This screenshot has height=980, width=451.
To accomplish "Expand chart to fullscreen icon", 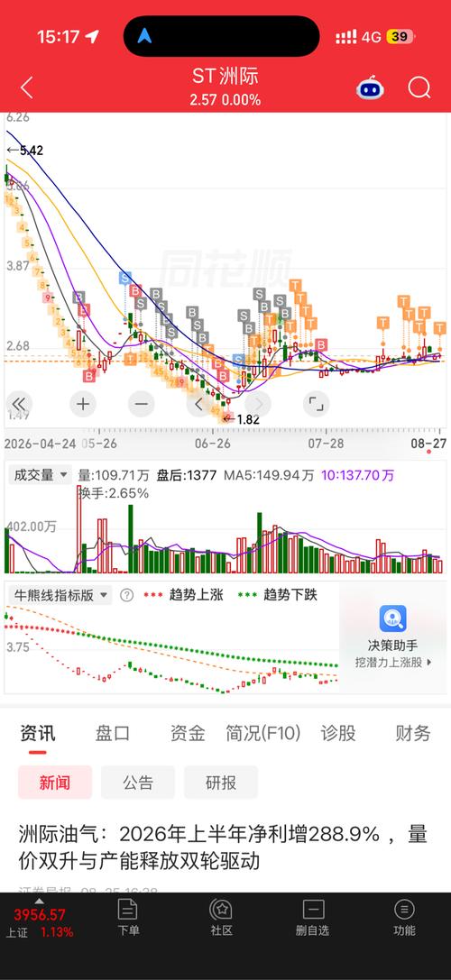I will click(x=317, y=404).
